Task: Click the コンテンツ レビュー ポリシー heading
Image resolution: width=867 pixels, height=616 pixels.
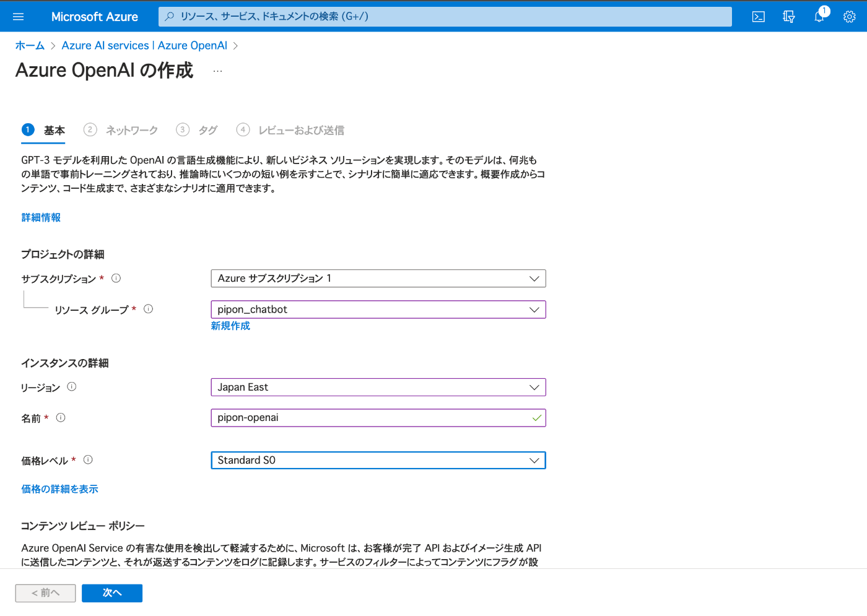Action: pyautogui.click(x=83, y=526)
